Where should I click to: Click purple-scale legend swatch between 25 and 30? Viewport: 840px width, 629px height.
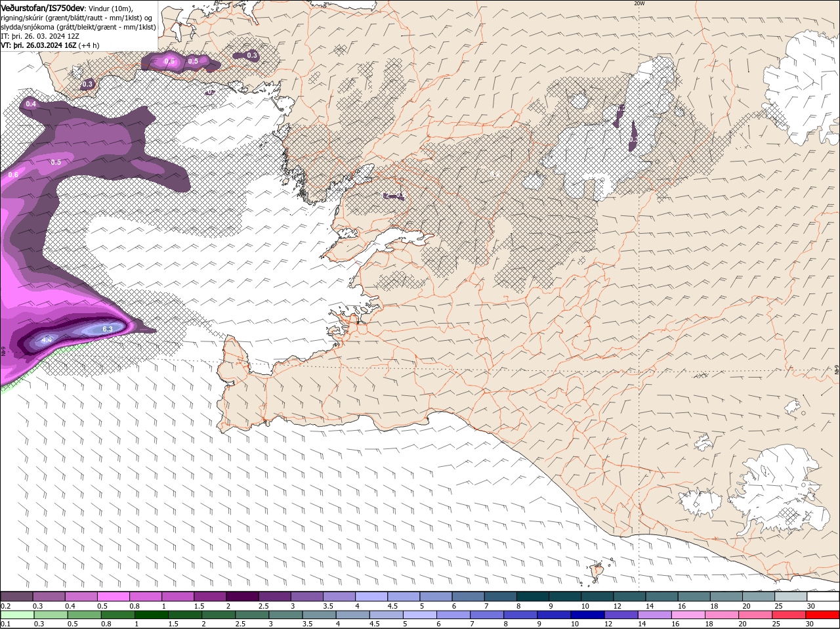(791, 596)
